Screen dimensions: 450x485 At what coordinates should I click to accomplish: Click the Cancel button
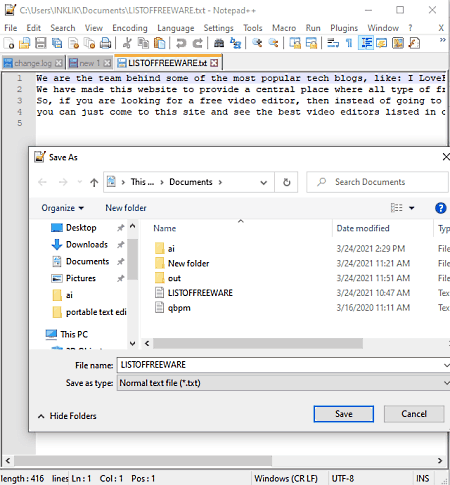pyautogui.click(x=414, y=414)
